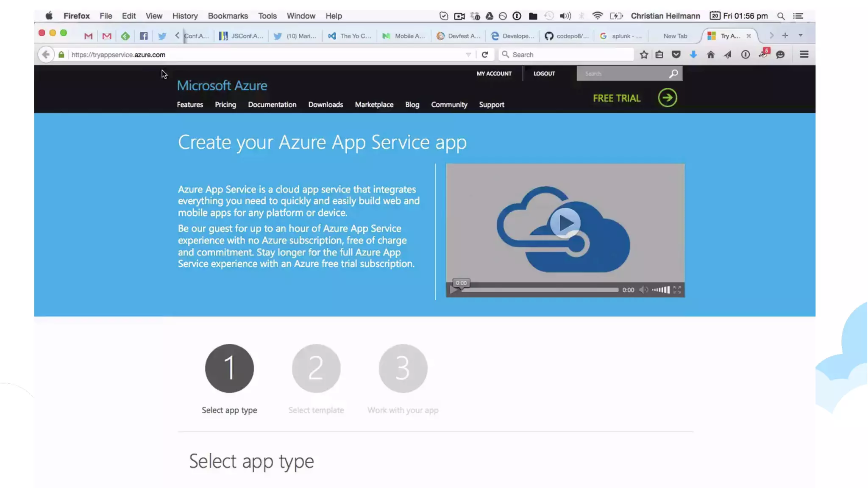Click the video progress seek bar
Image resolution: width=868 pixels, height=488 pixels.
click(540, 290)
